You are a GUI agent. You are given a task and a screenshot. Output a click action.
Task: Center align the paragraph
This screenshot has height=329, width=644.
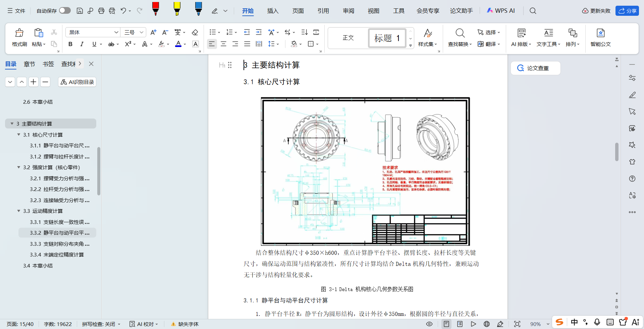[x=223, y=44]
